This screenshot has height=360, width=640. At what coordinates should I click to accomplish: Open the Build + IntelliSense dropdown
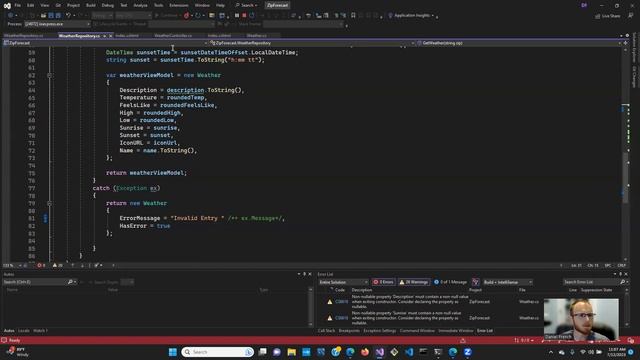508,282
